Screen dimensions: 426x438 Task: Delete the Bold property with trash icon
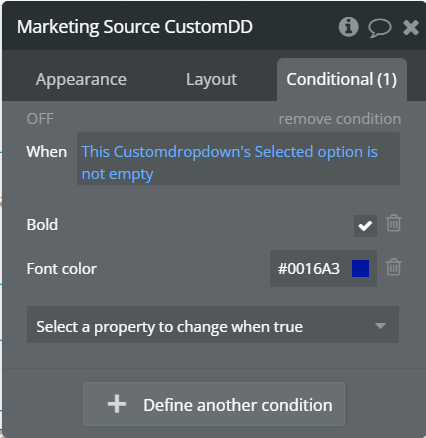click(393, 223)
